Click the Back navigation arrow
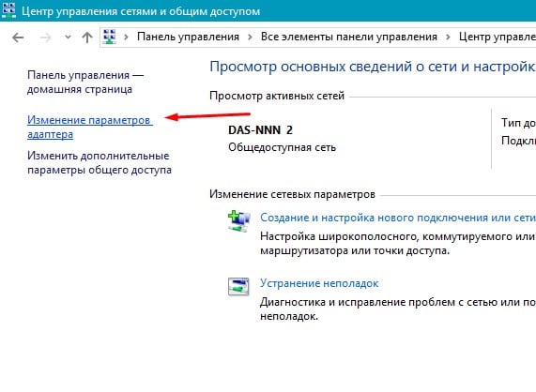The image size is (536, 392). tap(18, 38)
